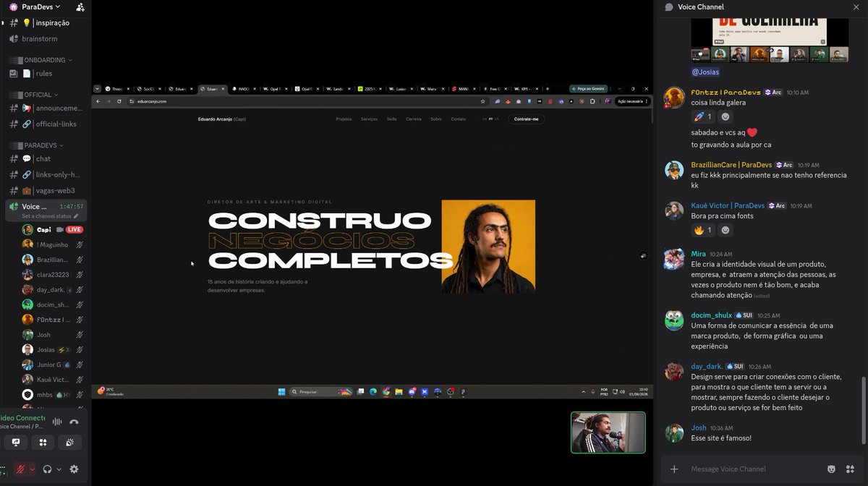The height and width of the screenshot is (486, 868).
Task: Click the LIVE badge next to Capi
Action: 75,230
